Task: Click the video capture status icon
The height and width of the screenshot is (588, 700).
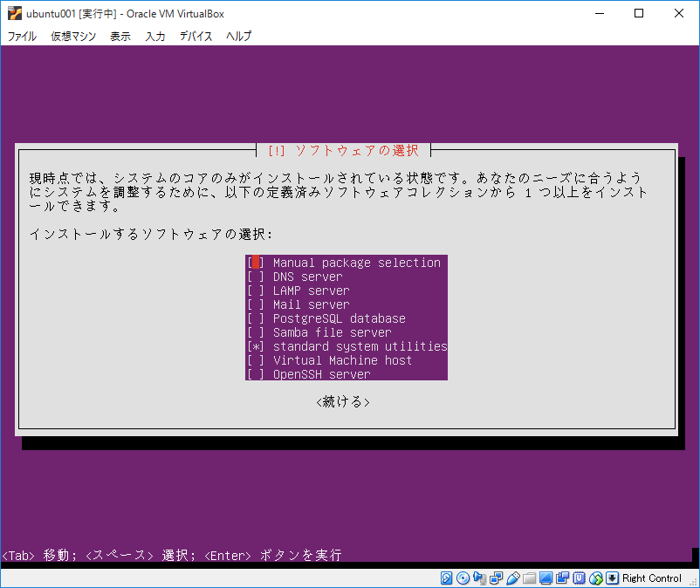Action: [x=562, y=578]
